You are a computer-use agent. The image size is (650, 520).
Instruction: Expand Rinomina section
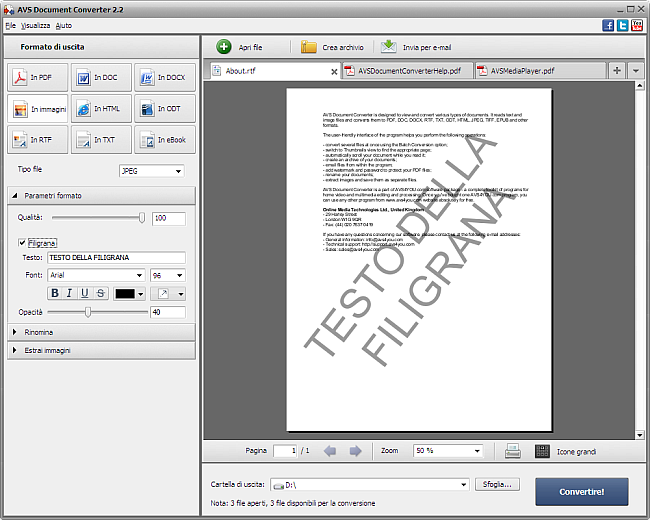tap(101, 332)
